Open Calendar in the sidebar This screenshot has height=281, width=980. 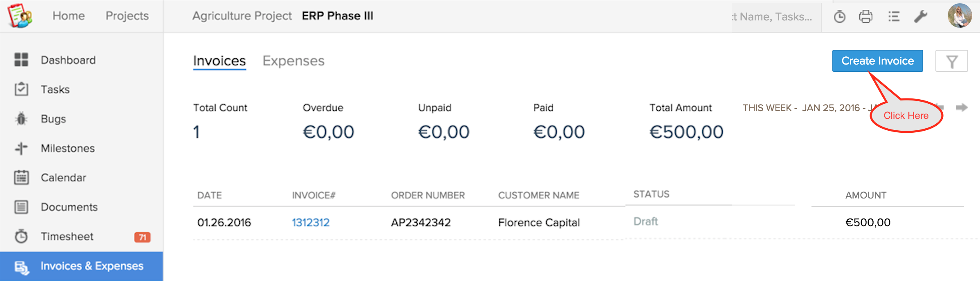tap(63, 178)
